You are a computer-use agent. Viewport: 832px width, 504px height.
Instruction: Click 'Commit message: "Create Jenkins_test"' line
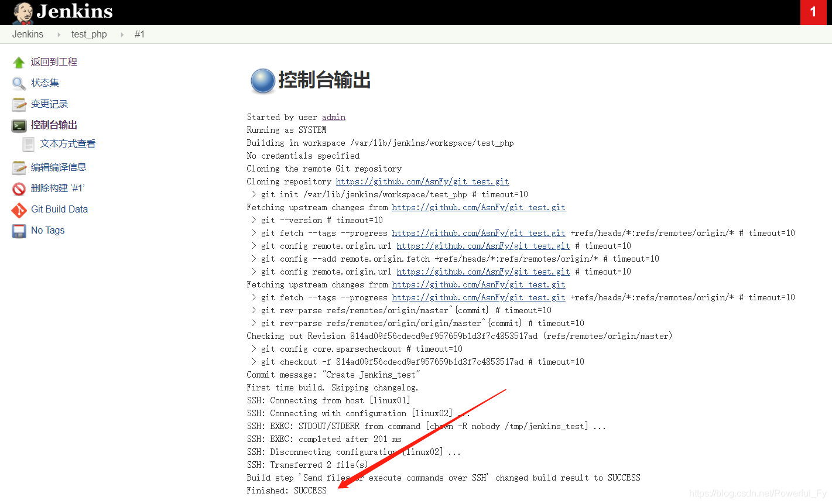click(x=334, y=375)
